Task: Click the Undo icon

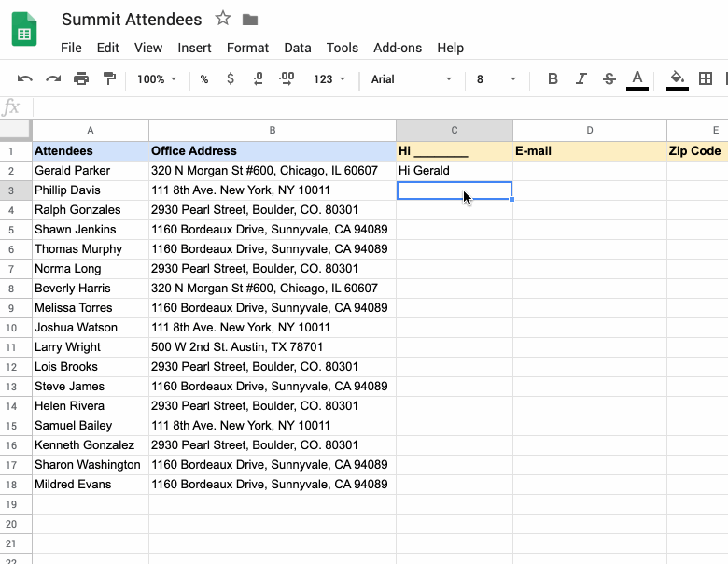Action: 25,79
